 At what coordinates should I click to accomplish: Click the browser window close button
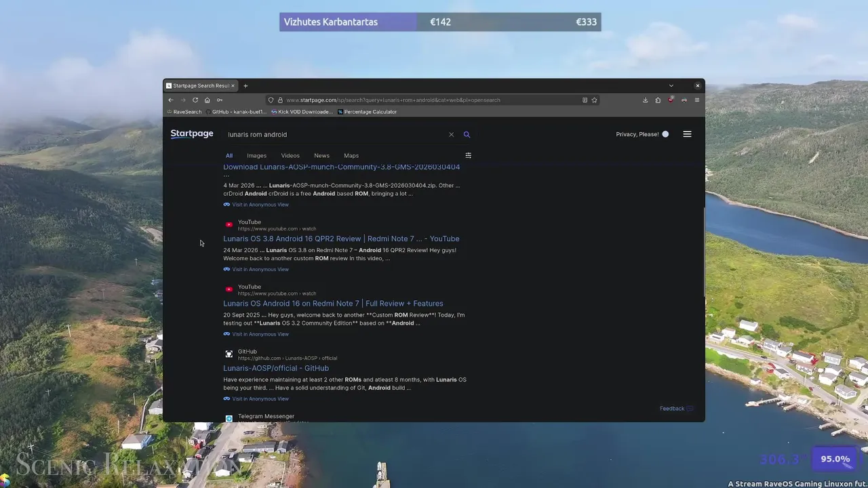(x=697, y=85)
